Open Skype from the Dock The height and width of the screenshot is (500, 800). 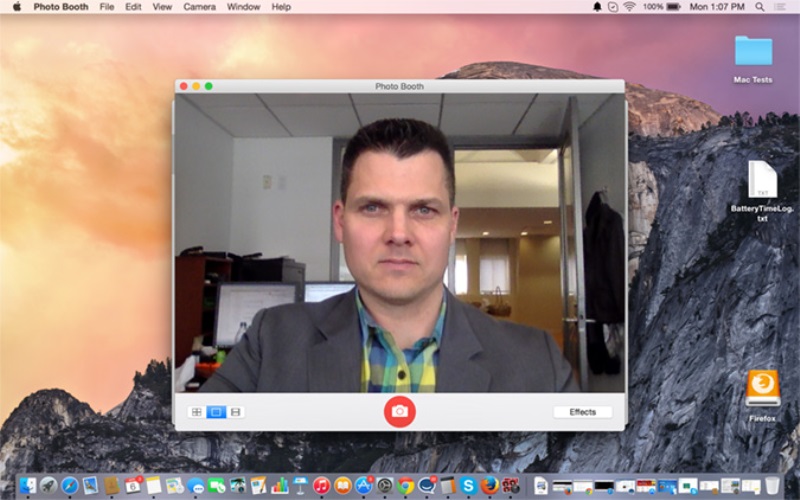468,485
